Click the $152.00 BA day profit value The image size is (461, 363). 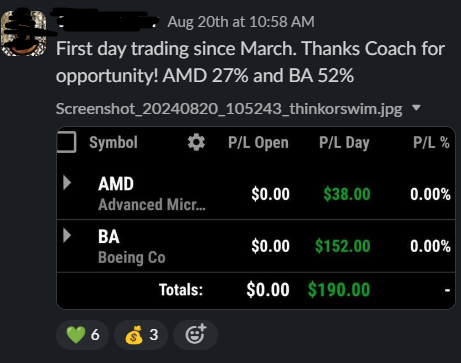click(343, 246)
